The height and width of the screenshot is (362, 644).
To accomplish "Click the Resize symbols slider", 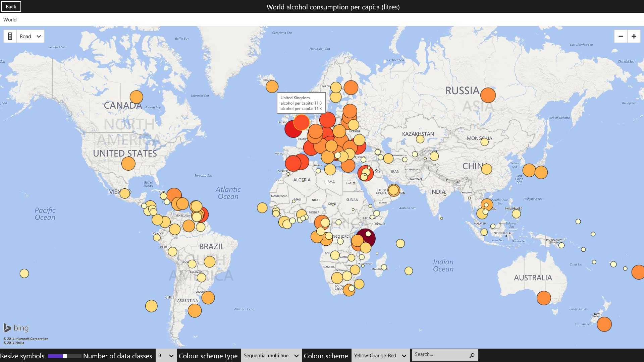I will pos(64,356).
